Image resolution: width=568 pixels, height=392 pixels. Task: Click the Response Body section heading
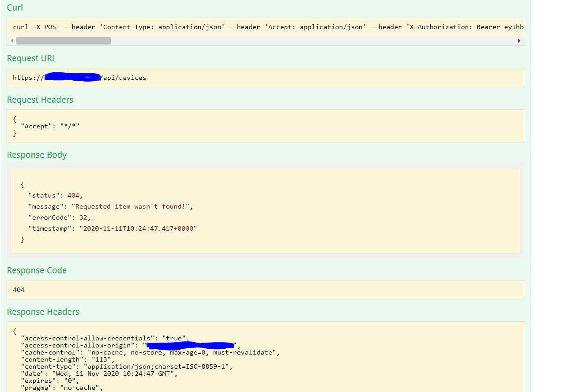[x=37, y=155]
